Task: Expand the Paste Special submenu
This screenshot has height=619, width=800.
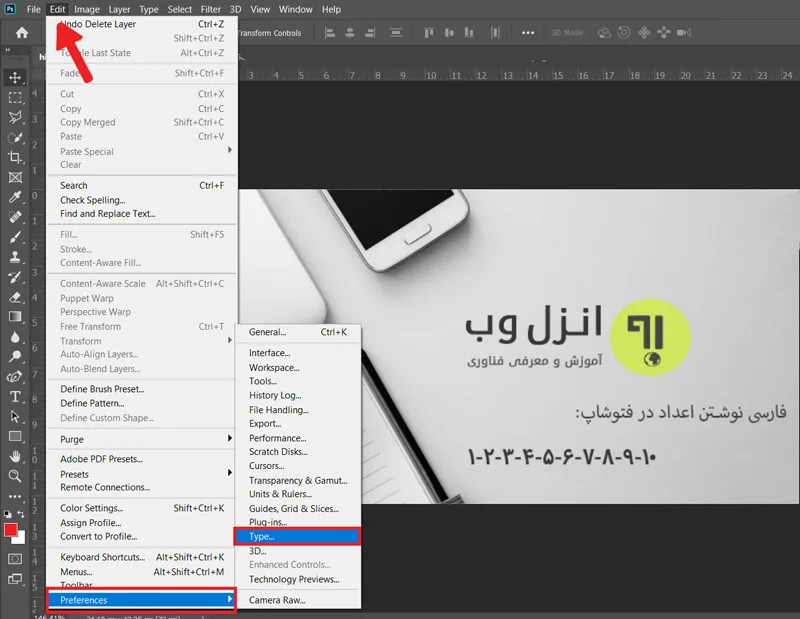Action: coord(140,152)
